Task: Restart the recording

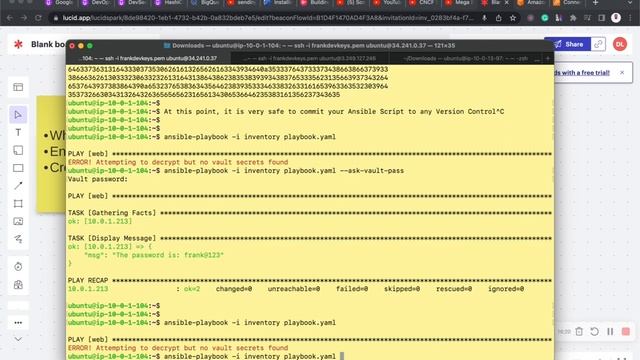Action: (594, 331)
